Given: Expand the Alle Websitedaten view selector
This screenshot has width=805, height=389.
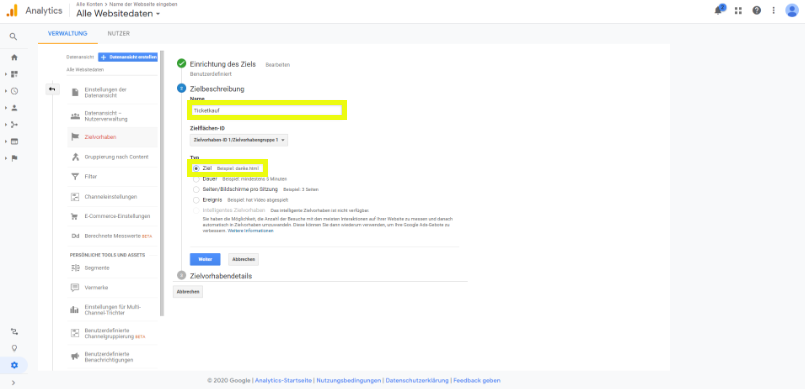Looking at the screenshot, I should (118, 14).
